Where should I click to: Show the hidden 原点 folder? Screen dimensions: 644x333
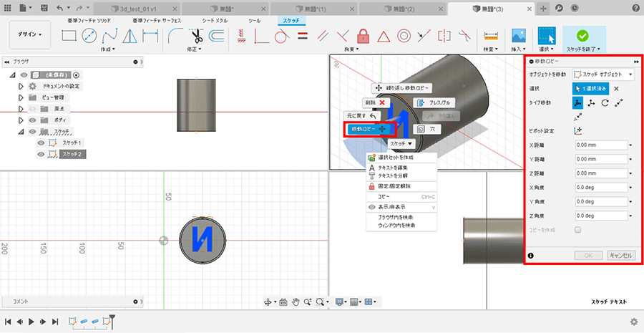click(x=32, y=108)
